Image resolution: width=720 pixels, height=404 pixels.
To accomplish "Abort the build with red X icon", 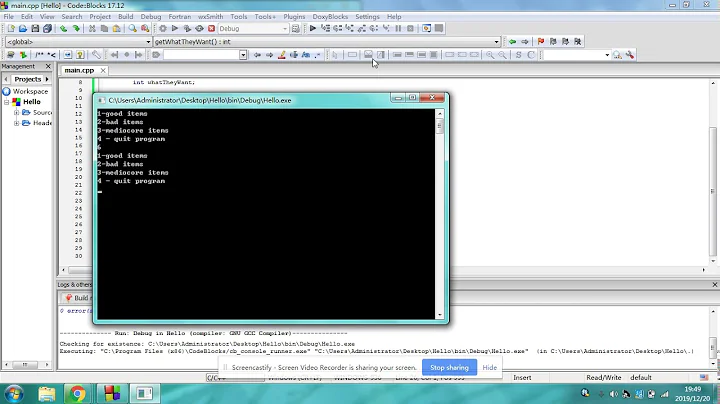I will click(x=211, y=28).
